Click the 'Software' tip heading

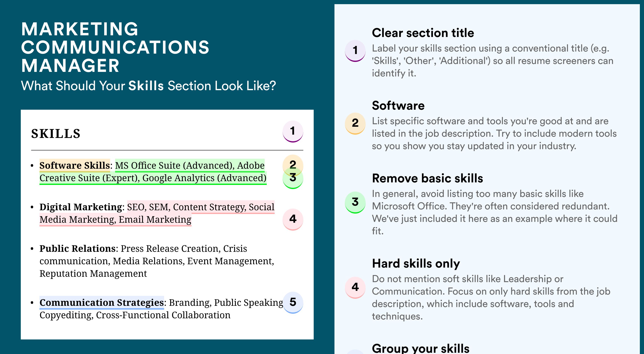point(398,106)
